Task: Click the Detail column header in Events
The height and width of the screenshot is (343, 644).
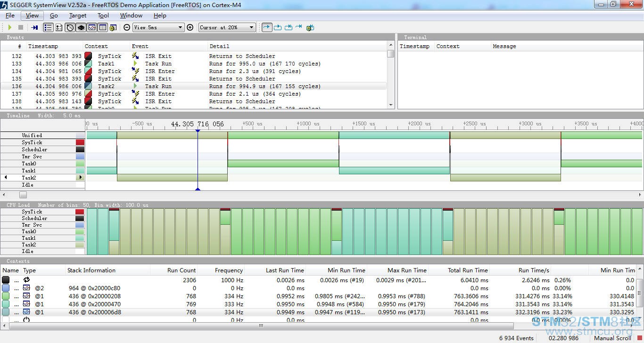Action: coord(297,46)
